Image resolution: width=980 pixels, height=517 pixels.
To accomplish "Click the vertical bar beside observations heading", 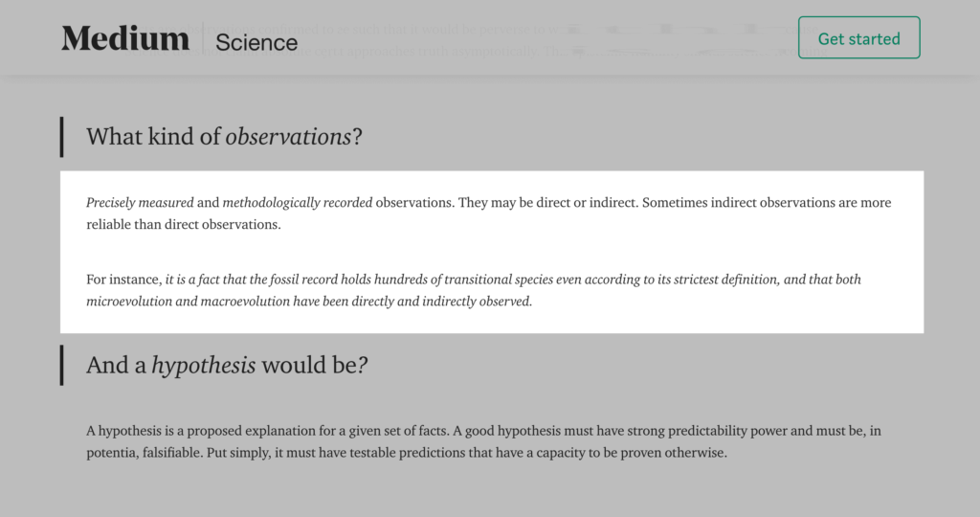I will point(62,137).
